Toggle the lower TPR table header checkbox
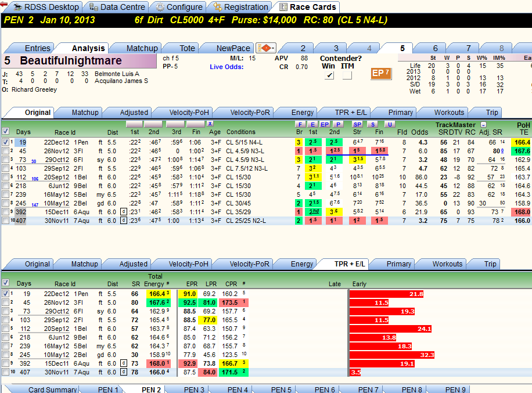Viewport: 532px width, 393px height. [x=5, y=283]
